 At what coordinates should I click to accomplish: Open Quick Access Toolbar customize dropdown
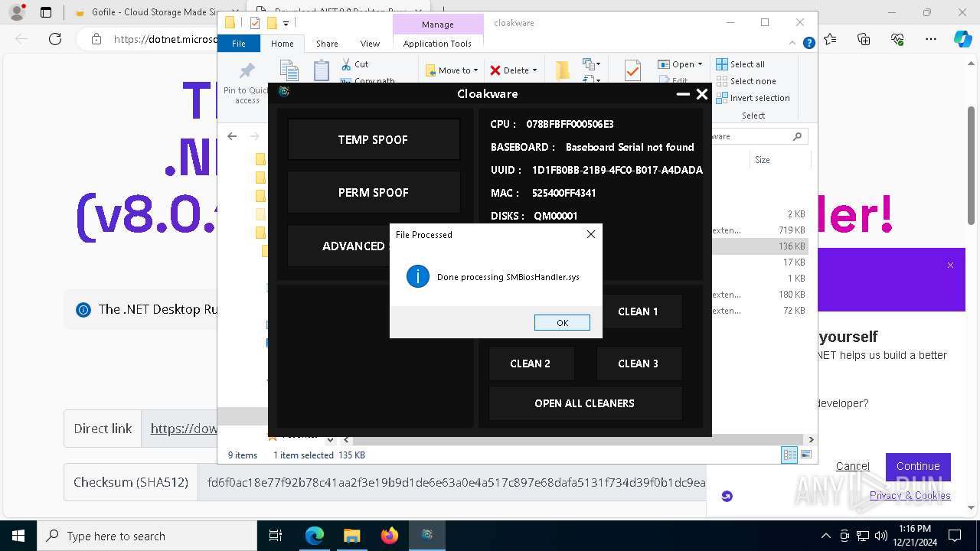[x=286, y=24]
